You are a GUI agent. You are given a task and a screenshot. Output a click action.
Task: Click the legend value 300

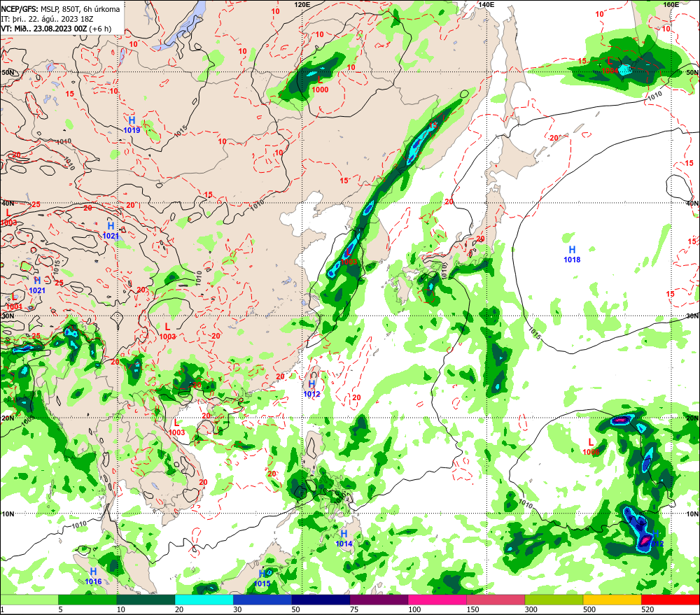pyautogui.click(x=531, y=609)
